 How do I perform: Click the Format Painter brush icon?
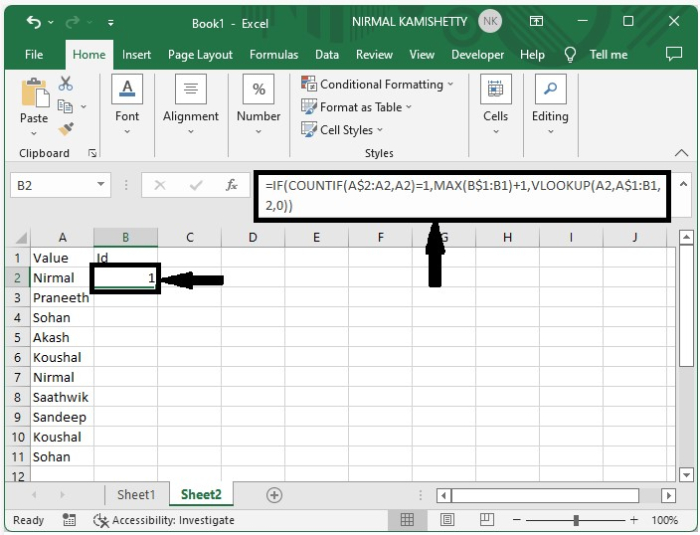click(x=66, y=129)
